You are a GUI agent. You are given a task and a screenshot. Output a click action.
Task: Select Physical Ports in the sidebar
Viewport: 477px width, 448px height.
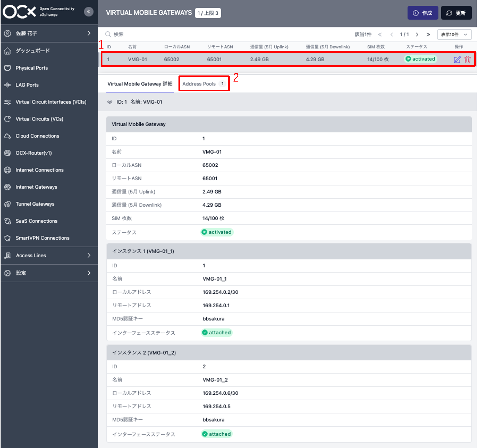[x=31, y=68]
